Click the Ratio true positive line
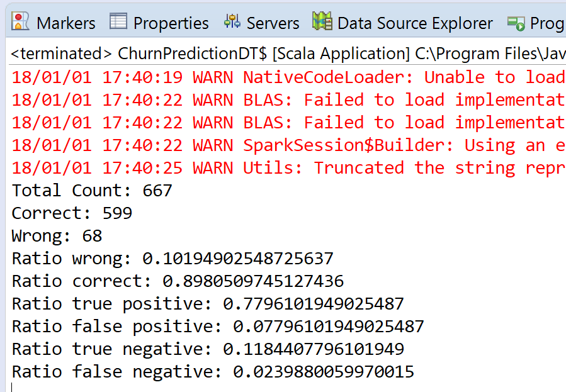This screenshot has height=392, width=566. 208,304
